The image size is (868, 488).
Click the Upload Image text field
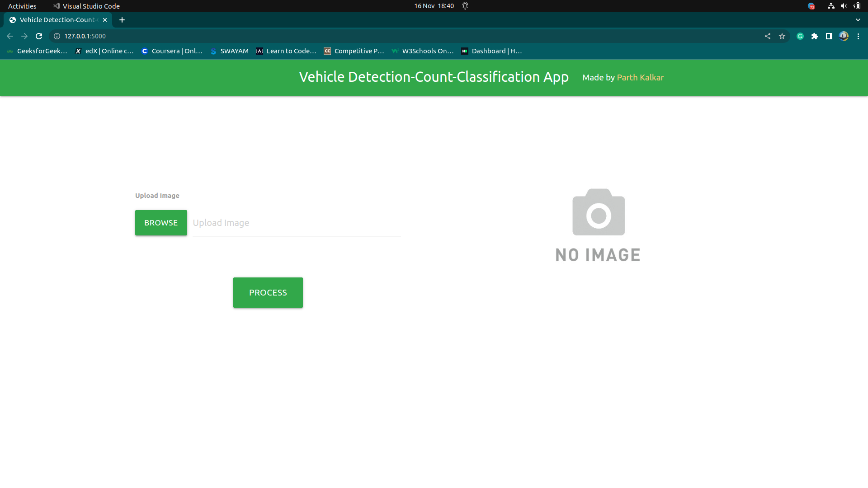point(296,222)
